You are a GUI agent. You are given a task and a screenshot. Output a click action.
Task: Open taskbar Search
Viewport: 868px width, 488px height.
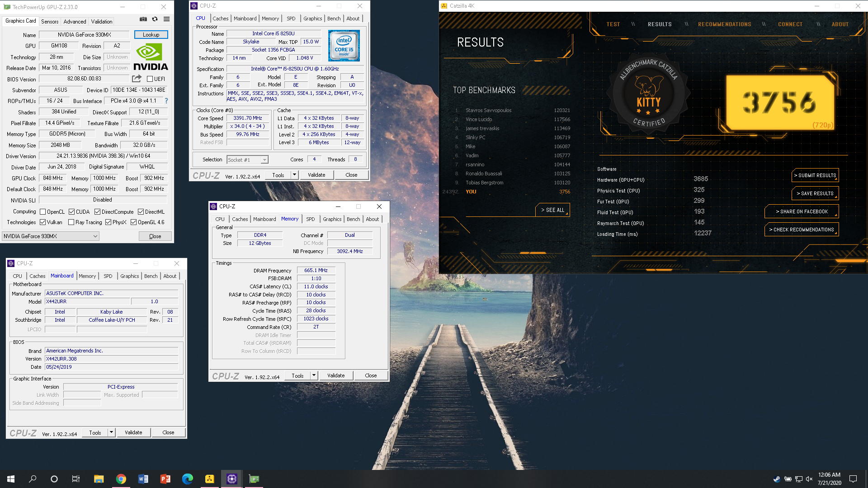tap(33, 479)
